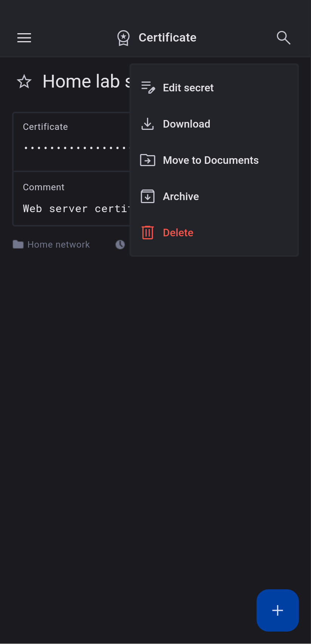
Task: Click the certificate ribbon badge icon
Action: (x=124, y=38)
